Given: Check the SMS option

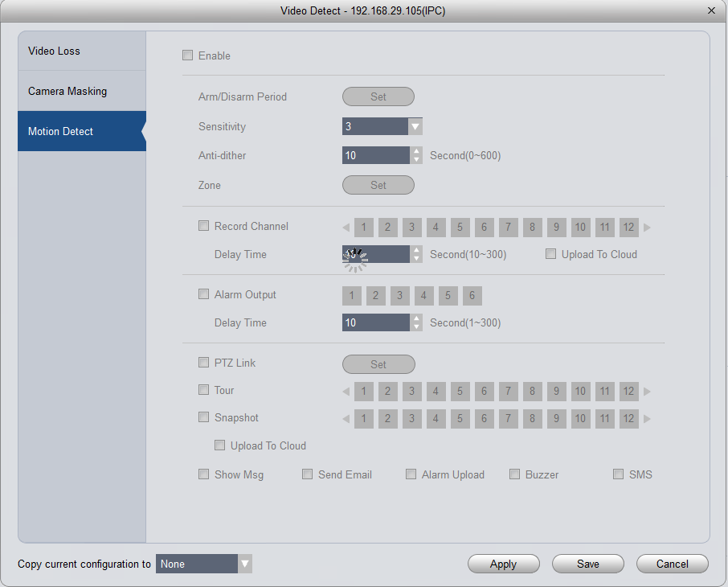Looking at the screenshot, I should pyautogui.click(x=619, y=474).
